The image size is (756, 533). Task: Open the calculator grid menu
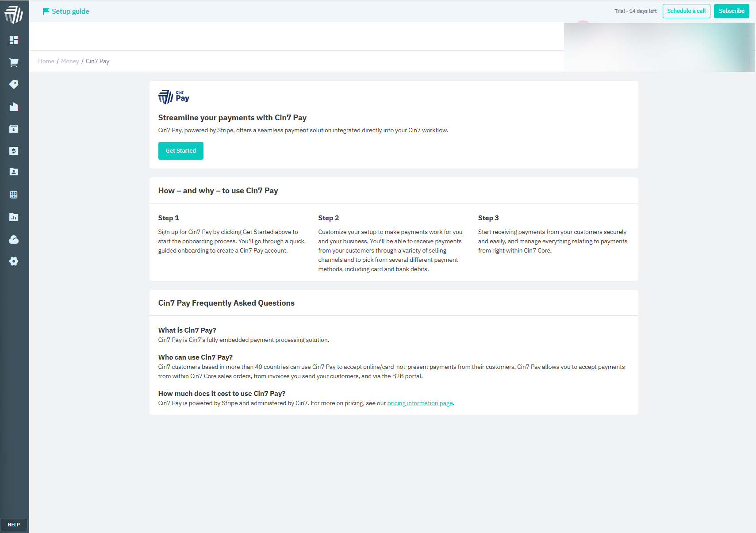click(14, 195)
